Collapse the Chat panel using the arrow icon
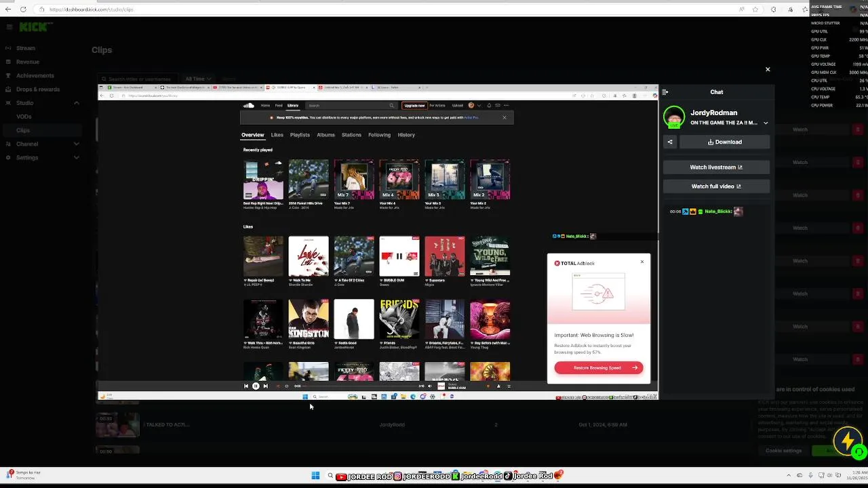The height and width of the screenshot is (488, 868). [x=665, y=92]
